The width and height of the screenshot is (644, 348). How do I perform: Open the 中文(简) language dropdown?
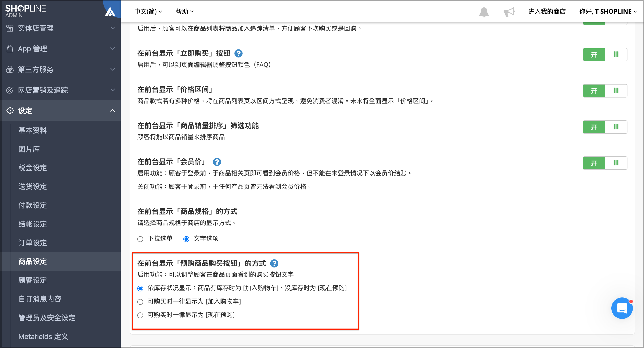[148, 11]
